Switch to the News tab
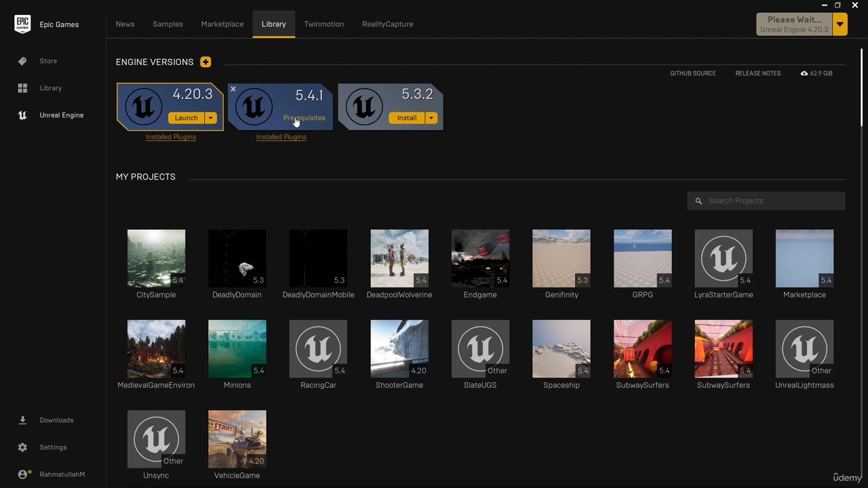 point(125,24)
